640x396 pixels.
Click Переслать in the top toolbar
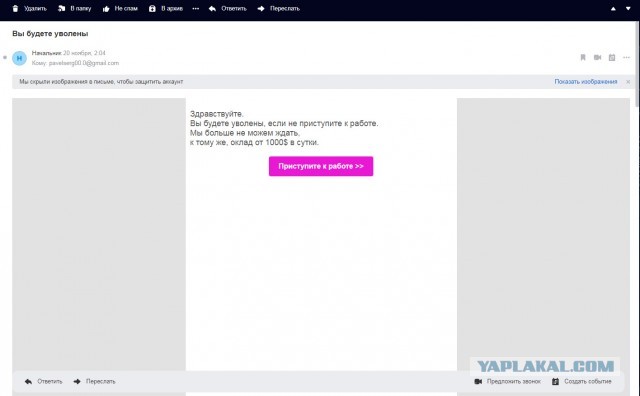click(279, 9)
